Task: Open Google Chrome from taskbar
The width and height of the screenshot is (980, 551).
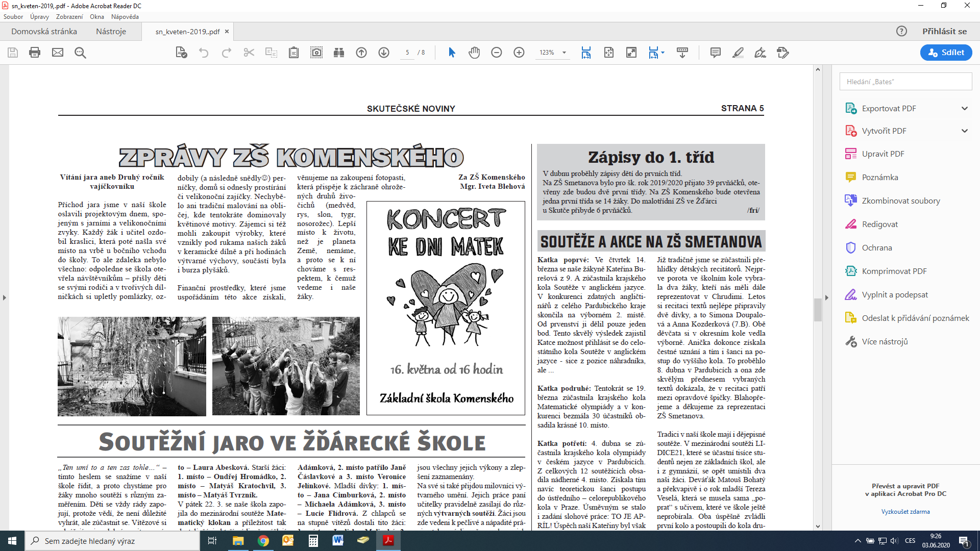Action: [x=263, y=541]
